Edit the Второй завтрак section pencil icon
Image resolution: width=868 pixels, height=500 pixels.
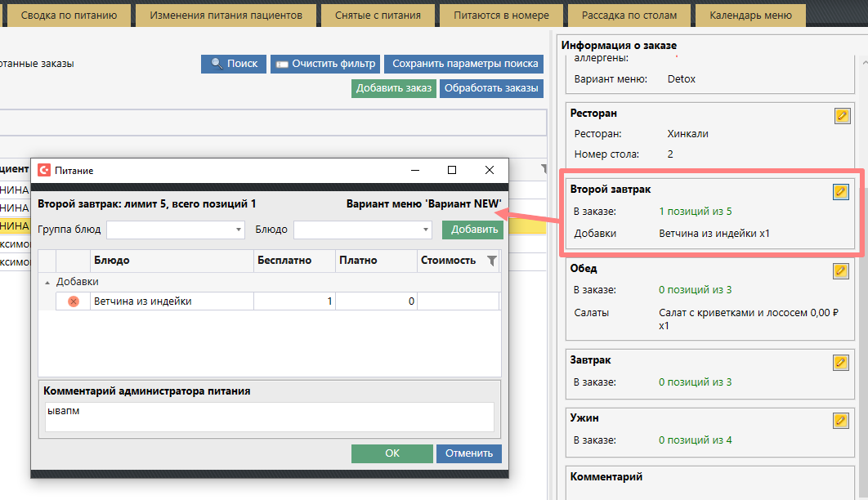pyautogui.click(x=840, y=191)
